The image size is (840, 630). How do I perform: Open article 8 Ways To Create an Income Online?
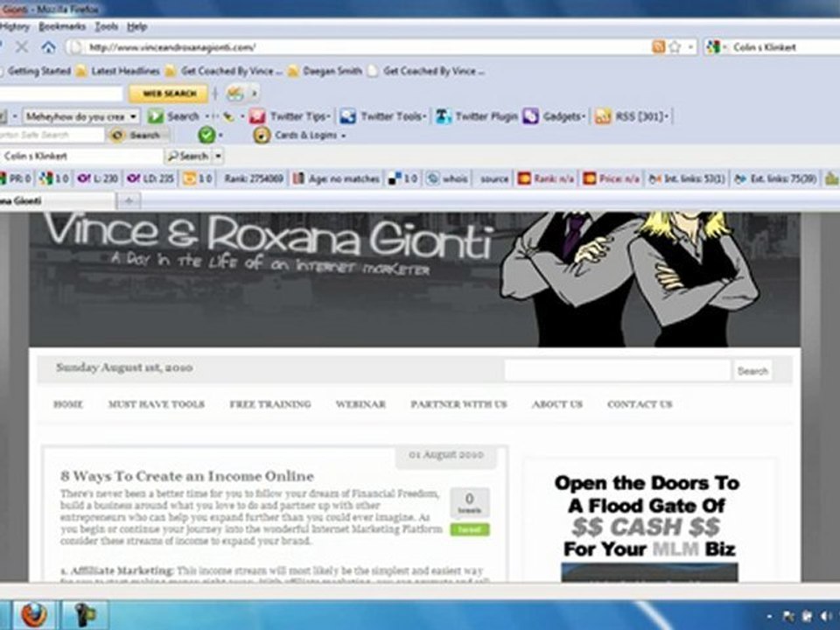point(187,476)
